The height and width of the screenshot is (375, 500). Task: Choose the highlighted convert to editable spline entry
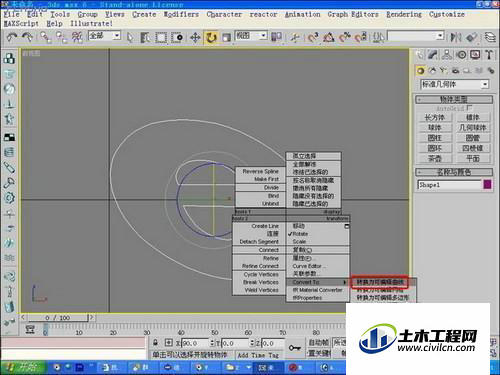(x=380, y=282)
